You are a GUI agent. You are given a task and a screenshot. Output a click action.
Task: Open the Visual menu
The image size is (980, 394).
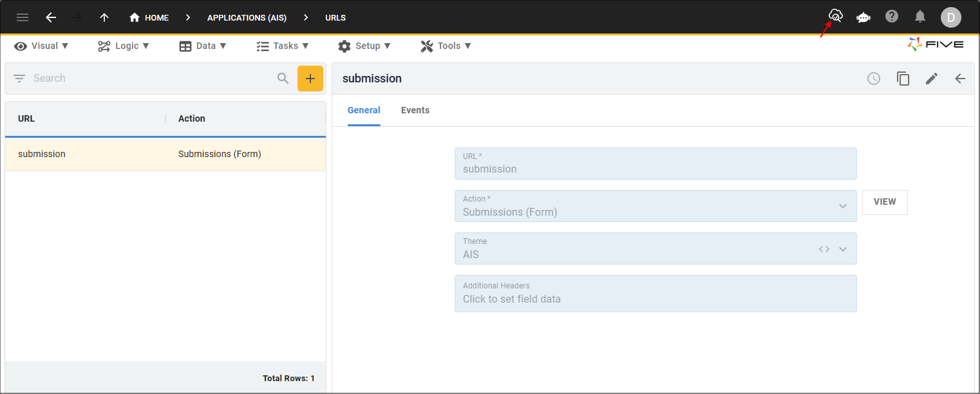(x=42, y=46)
